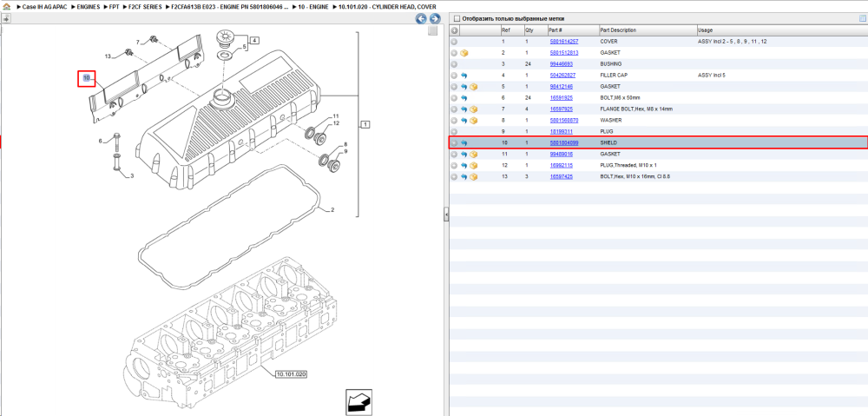Viewport: 868px width, 416px height.
Task: Open the part number link for BUSHING
Action: [x=561, y=64]
